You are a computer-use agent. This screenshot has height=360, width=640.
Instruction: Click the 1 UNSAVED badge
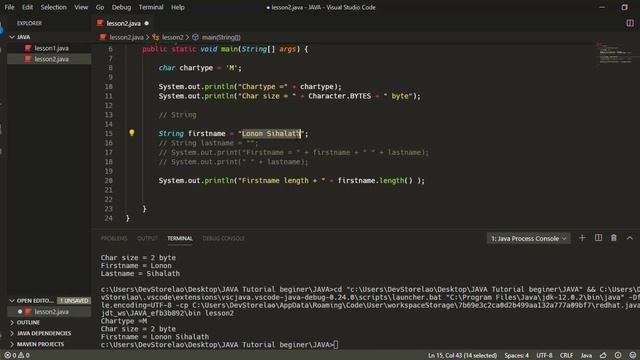point(74,301)
